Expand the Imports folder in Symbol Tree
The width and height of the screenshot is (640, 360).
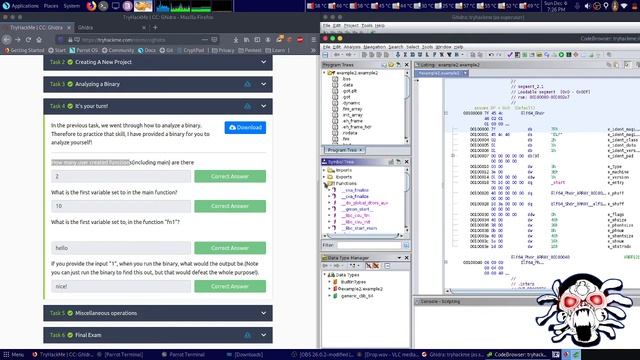[325, 170]
